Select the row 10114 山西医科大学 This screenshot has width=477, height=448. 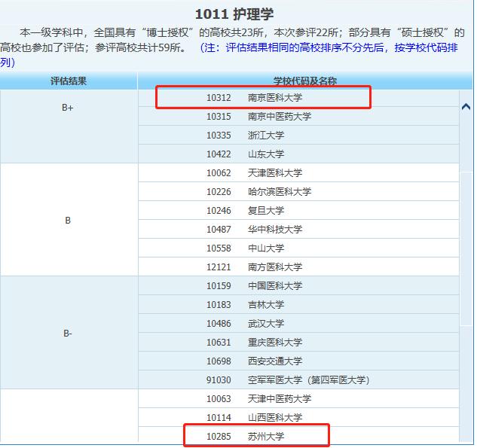(298, 418)
